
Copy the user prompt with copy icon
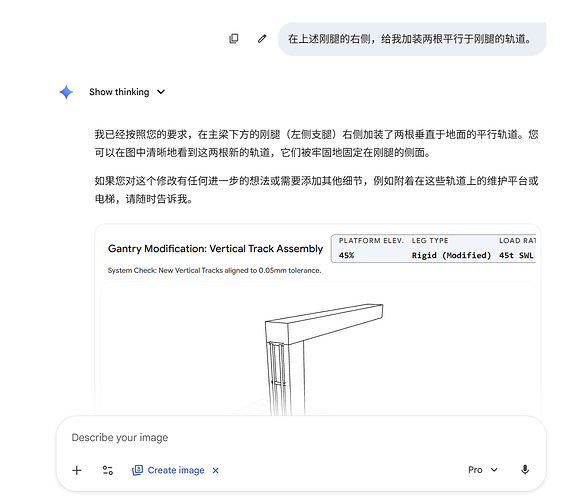point(233,38)
